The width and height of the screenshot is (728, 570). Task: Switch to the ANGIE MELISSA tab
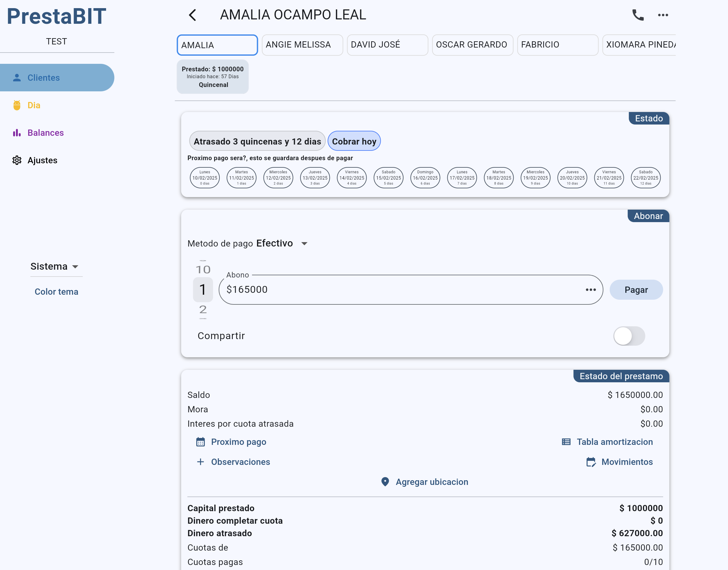click(x=302, y=45)
